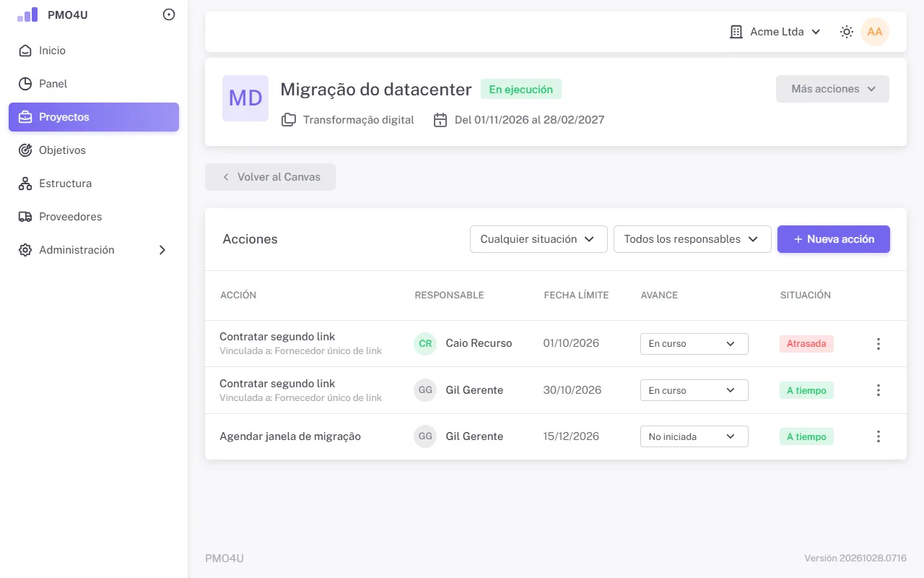
Task: Click the Caio Recurso name
Action: click(x=479, y=344)
